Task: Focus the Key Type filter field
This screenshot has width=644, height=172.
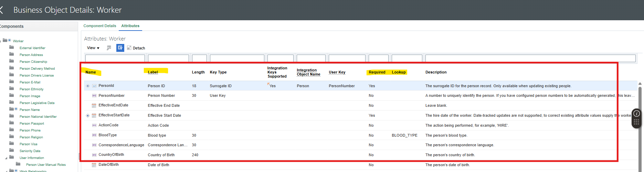Action: [x=237, y=58]
